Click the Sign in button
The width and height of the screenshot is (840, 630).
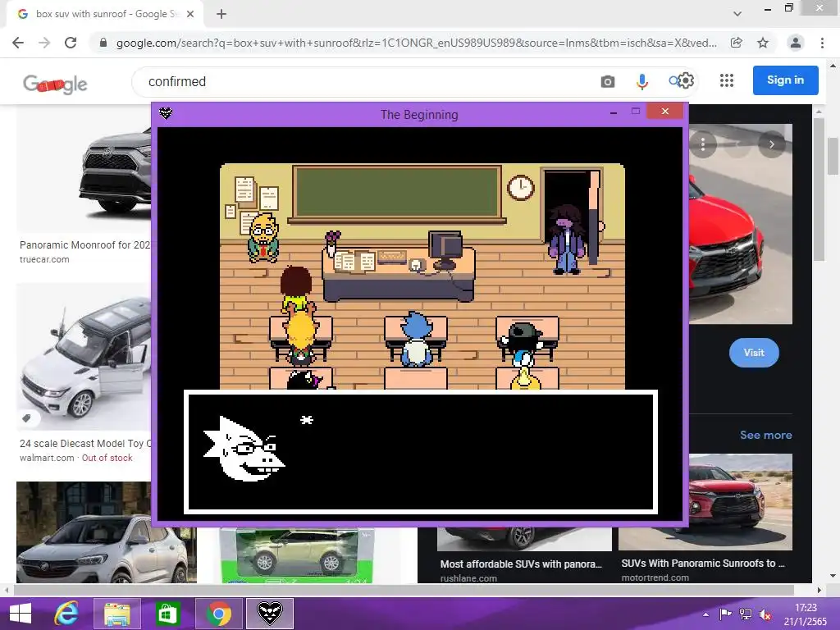(785, 80)
